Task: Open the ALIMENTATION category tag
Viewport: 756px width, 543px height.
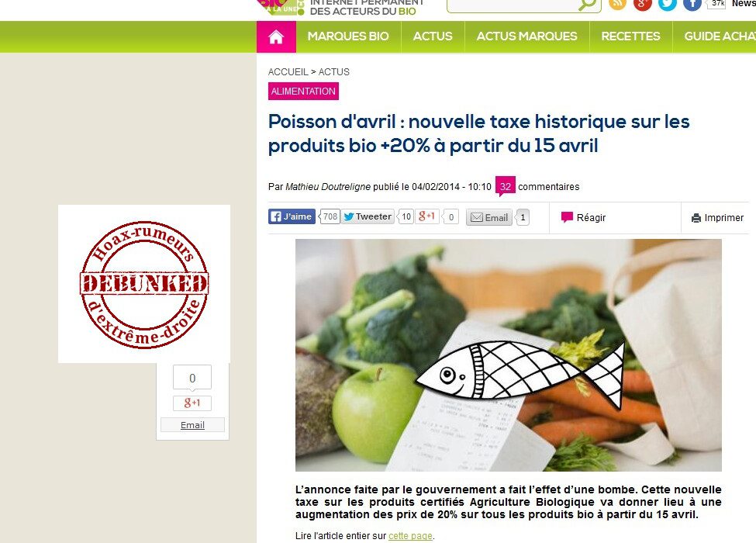Action: pyautogui.click(x=303, y=91)
